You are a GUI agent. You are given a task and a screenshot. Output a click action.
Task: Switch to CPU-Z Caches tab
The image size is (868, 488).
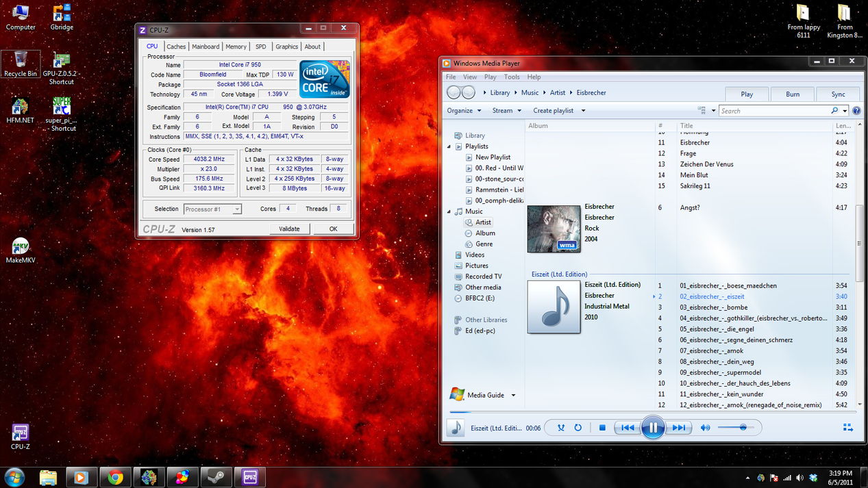coord(176,47)
